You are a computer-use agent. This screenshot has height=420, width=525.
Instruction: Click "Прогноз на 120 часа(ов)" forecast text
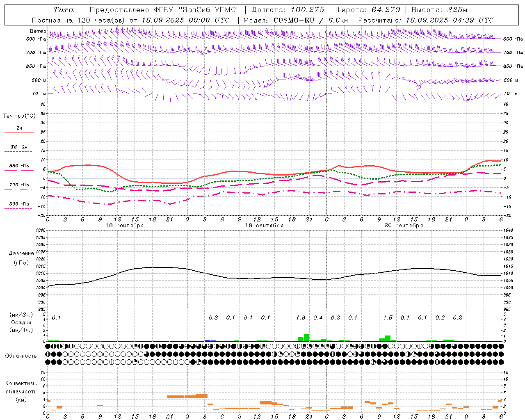click(79, 20)
